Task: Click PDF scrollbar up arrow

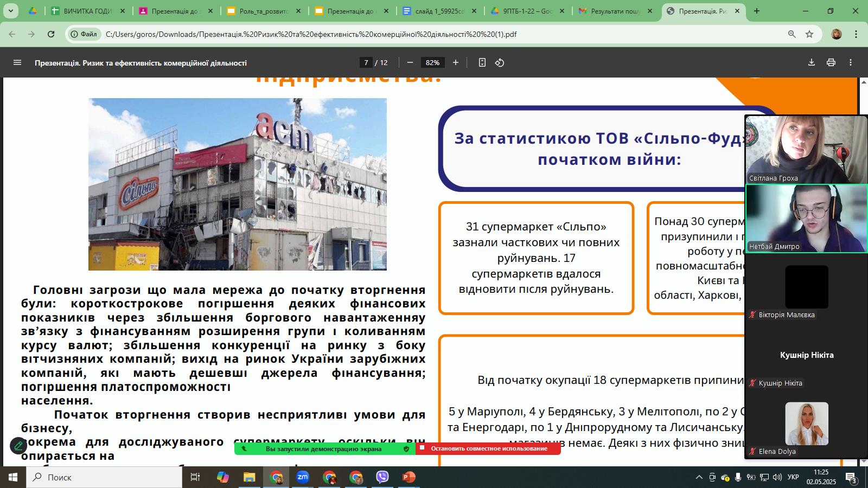Action: pyautogui.click(x=863, y=82)
